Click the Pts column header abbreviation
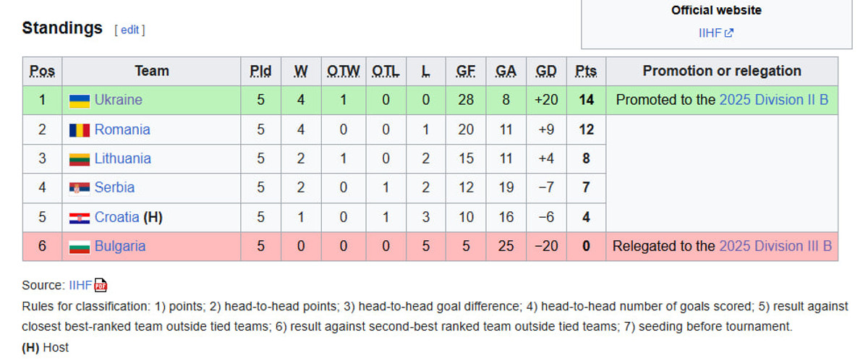 point(586,71)
